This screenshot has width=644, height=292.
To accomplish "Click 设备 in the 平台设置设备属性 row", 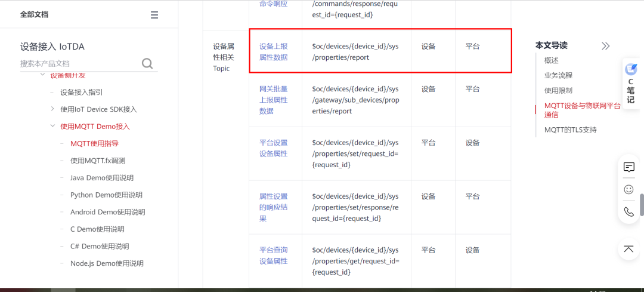I will 472,143.
